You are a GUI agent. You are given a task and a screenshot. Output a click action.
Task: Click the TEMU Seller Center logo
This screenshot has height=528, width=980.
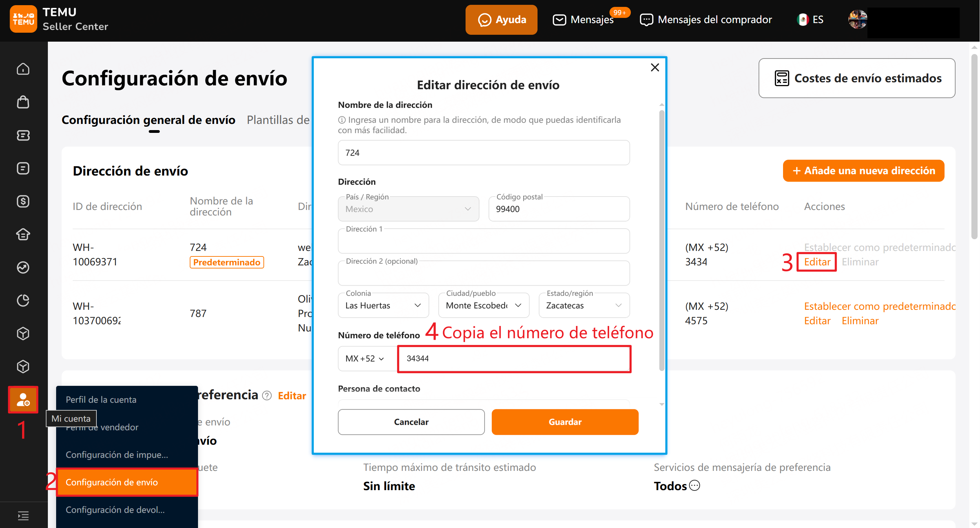click(x=59, y=19)
